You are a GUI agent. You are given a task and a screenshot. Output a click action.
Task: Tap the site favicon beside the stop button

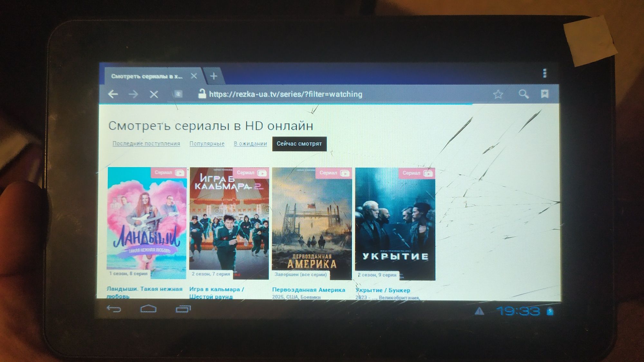coord(178,94)
